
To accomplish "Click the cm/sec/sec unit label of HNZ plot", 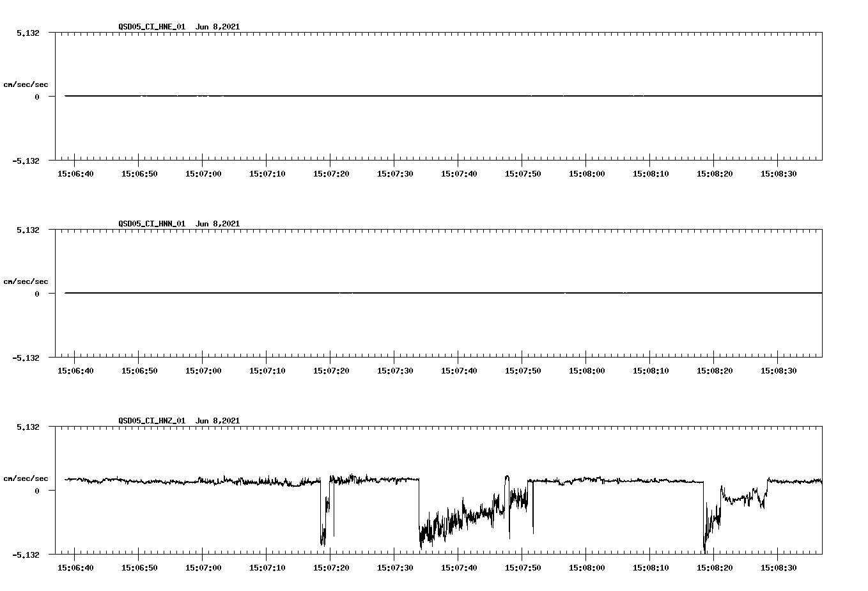I will [26, 478].
